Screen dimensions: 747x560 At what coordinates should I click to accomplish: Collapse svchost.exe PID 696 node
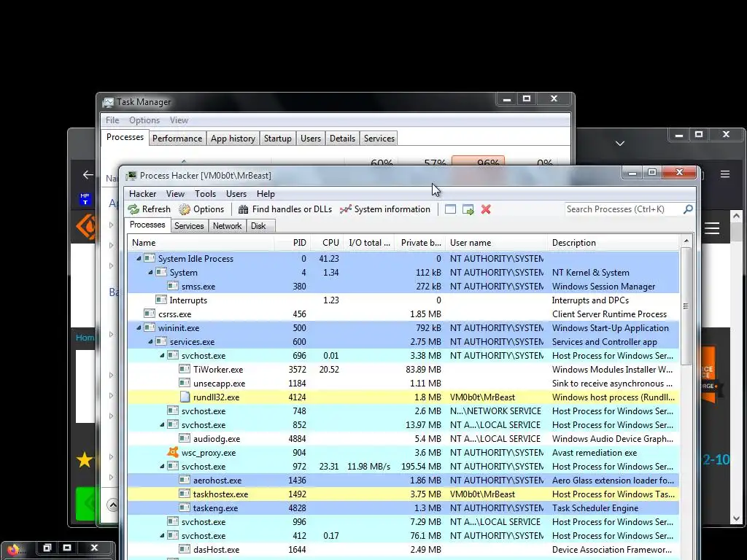pos(162,355)
